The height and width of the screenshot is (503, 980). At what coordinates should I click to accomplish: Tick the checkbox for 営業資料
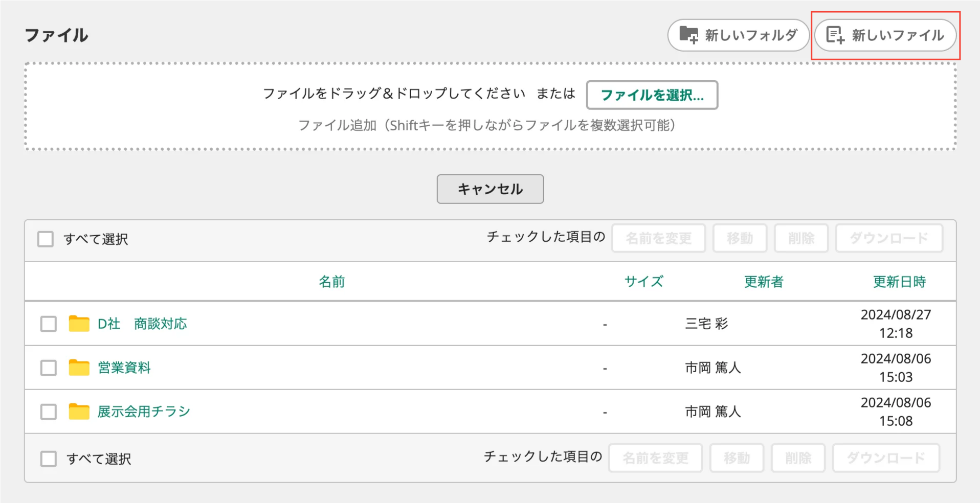click(x=49, y=368)
